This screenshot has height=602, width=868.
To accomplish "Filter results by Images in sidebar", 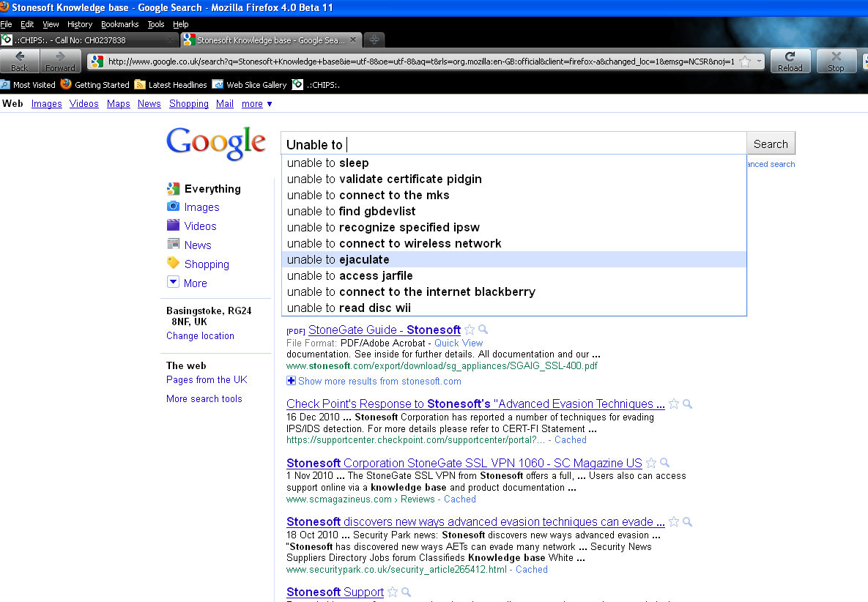I will (x=193, y=207).
